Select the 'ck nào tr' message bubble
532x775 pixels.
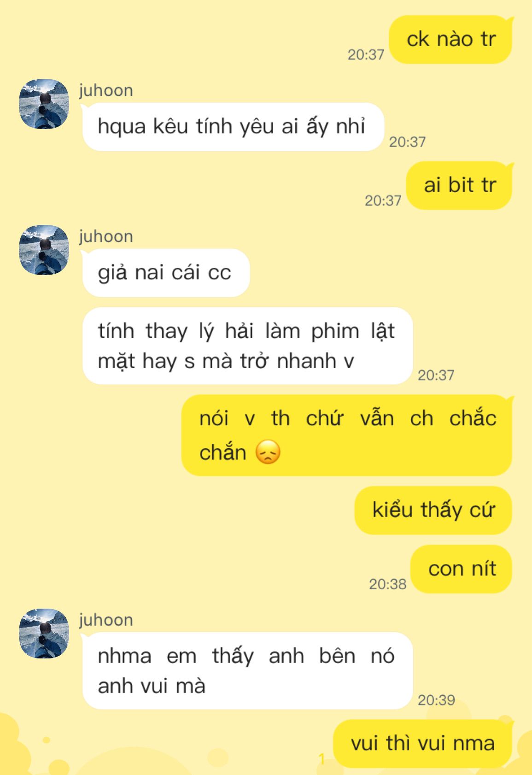[451, 39]
